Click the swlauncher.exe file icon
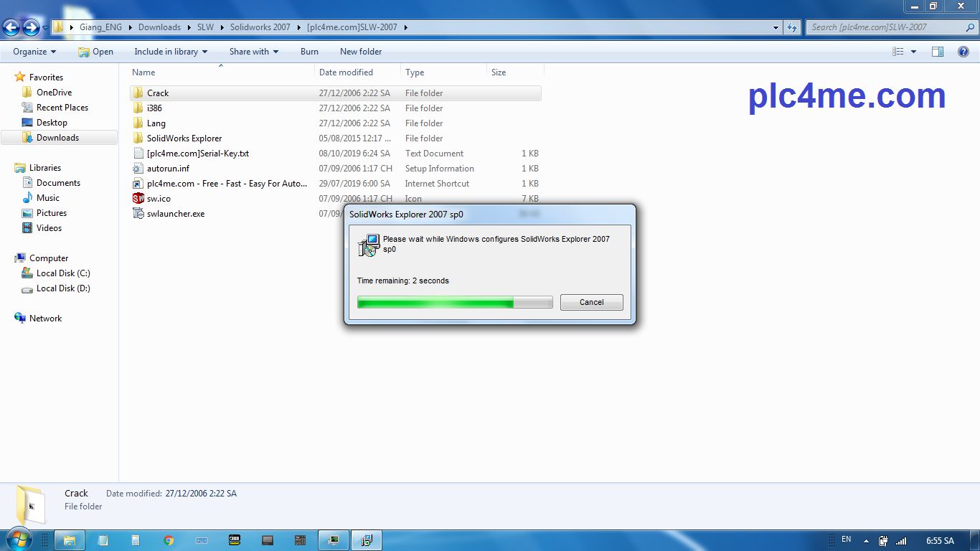This screenshot has width=980, height=551. [x=138, y=214]
